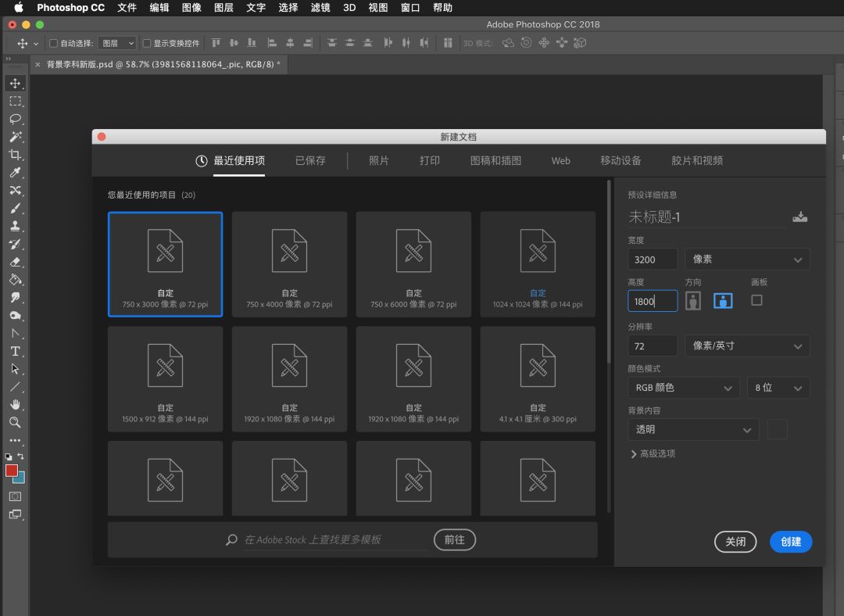
Task: Swap foreground and background colors
Action: click(x=21, y=456)
